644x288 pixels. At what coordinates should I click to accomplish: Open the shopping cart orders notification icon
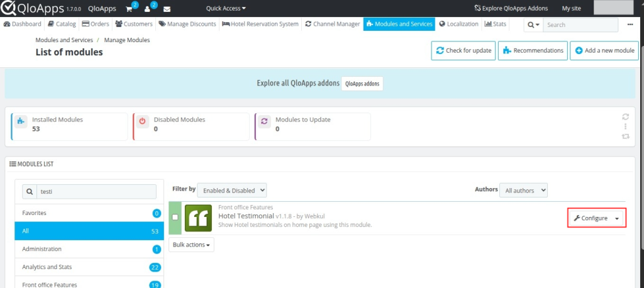point(129,9)
